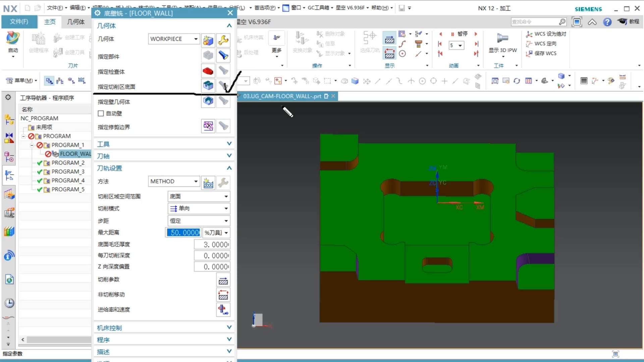This screenshot has width=644, height=362.
Task: Click the 最大距离 value input field
Action: pyautogui.click(x=183, y=233)
